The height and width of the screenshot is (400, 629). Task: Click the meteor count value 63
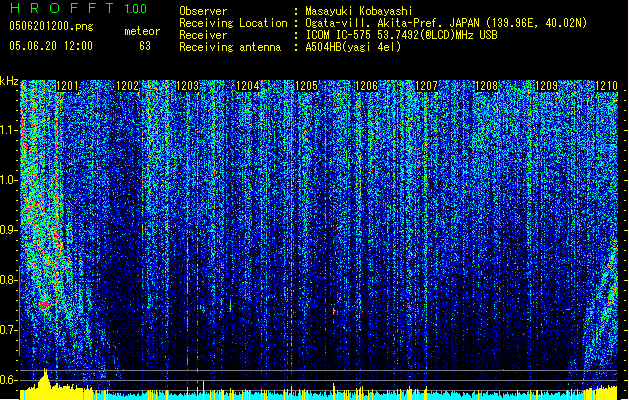pyautogui.click(x=145, y=46)
